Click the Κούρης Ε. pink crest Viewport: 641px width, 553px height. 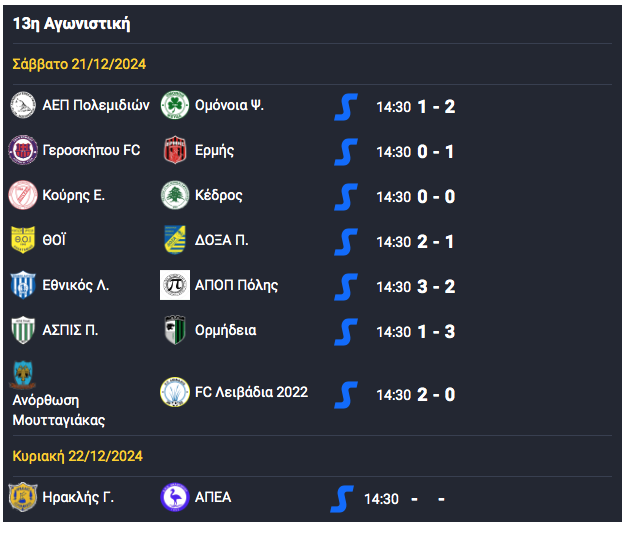[x=23, y=195]
